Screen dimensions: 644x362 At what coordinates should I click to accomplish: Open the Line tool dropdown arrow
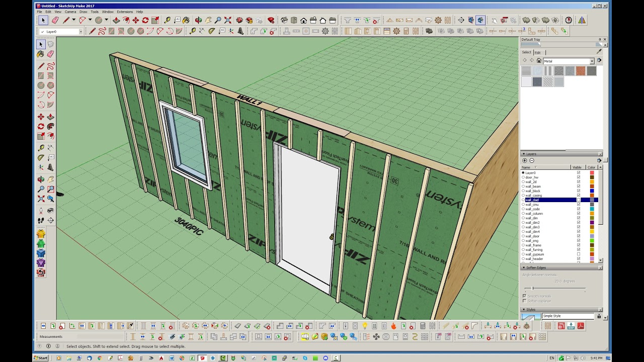(73, 20)
